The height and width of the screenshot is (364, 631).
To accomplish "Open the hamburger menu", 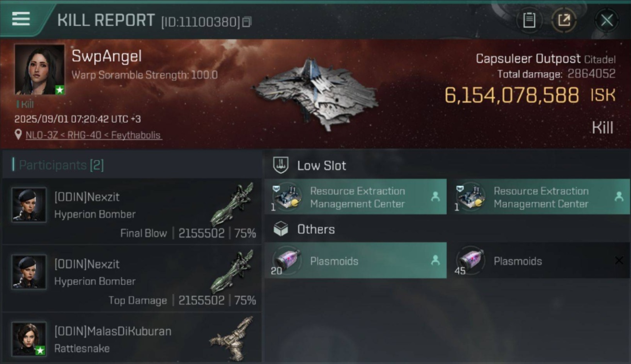I will click(21, 19).
